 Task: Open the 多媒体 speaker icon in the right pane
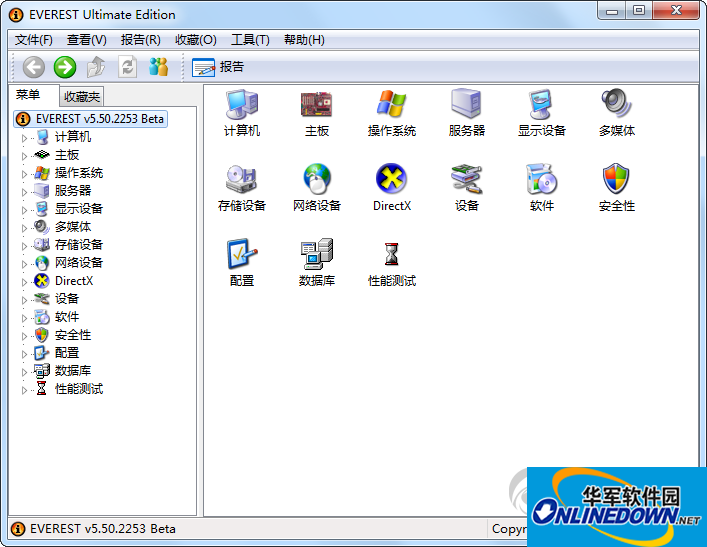click(616, 104)
